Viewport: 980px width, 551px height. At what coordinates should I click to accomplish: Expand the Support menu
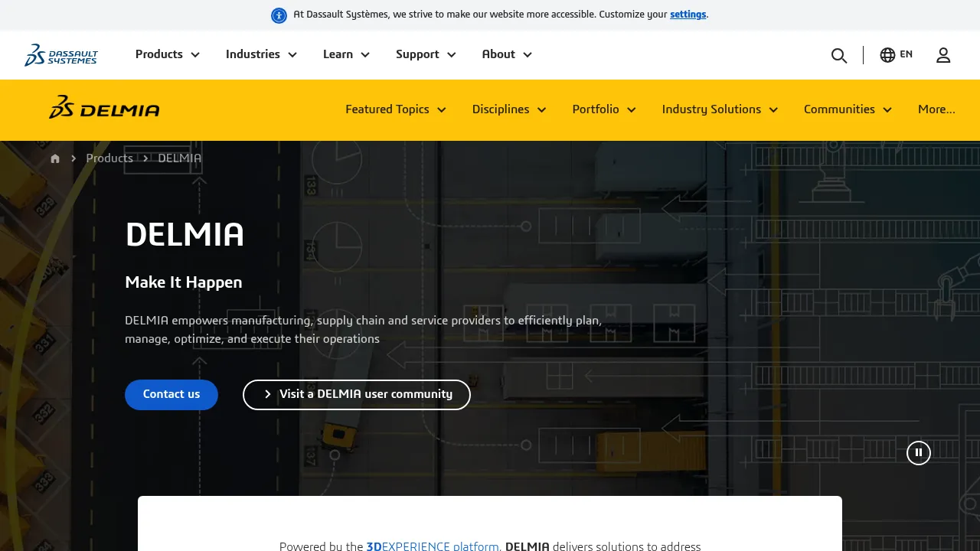(x=426, y=54)
